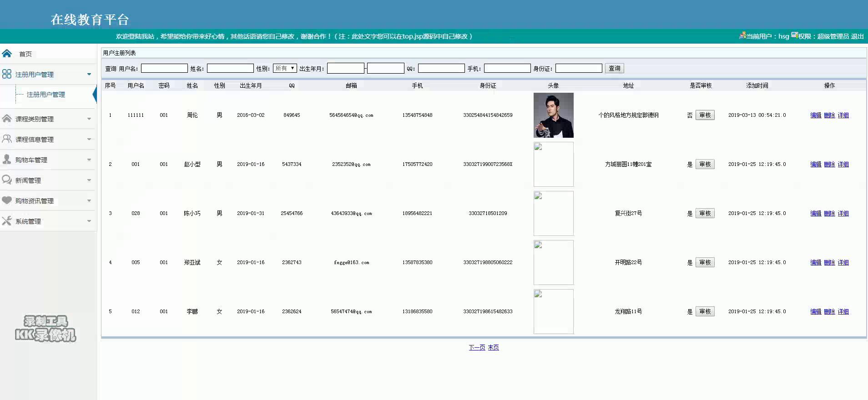The image size is (868, 400).
Task: Go to next page via 下一页
Action: [477, 347]
